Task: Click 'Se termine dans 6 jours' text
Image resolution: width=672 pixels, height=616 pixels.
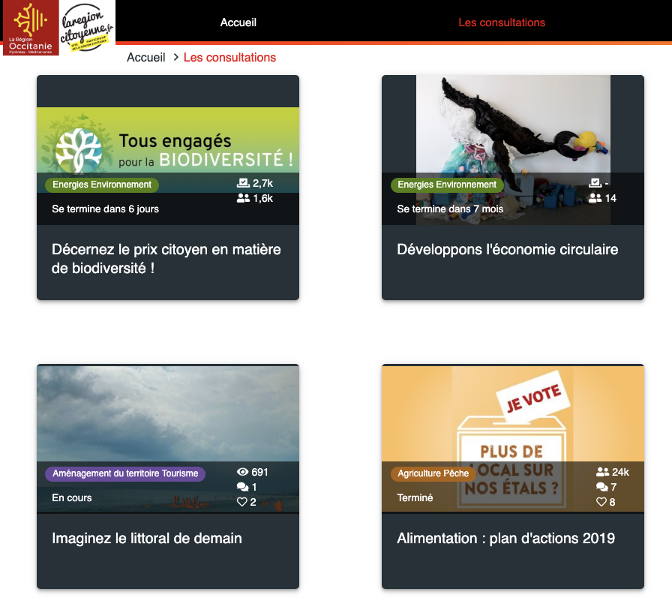Action: pyautogui.click(x=106, y=209)
